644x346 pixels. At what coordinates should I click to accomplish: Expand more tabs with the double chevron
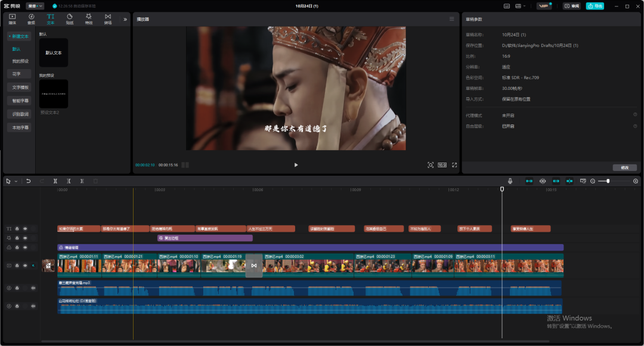point(125,19)
